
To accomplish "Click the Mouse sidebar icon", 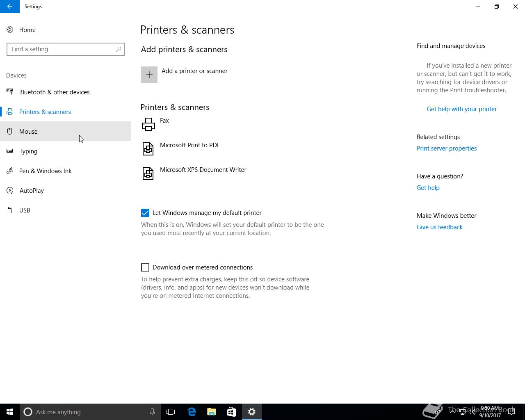I will [x=10, y=132].
